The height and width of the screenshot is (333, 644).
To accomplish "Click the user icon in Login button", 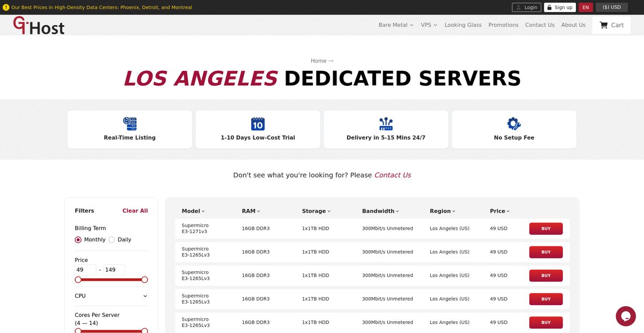I will tap(519, 8).
